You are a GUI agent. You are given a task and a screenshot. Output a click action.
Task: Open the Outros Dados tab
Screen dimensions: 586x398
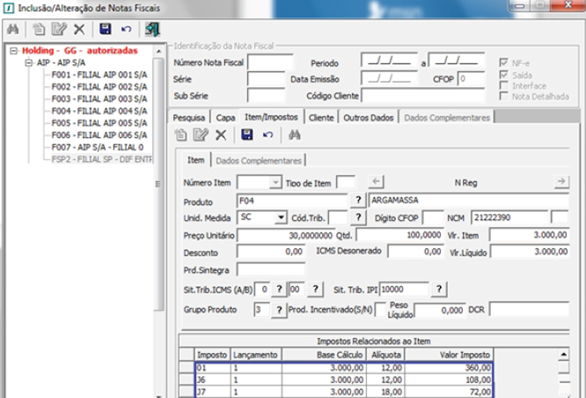coord(368,118)
